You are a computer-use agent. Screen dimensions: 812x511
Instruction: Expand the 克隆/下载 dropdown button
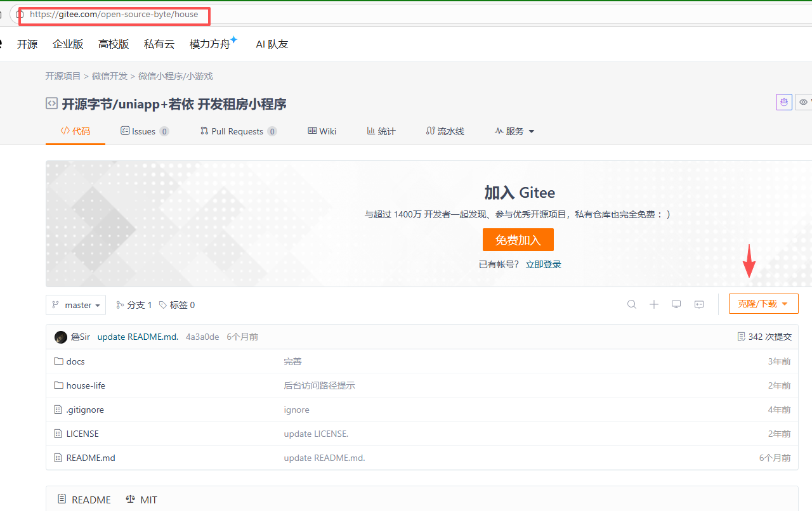pyautogui.click(x=763, y=304)
